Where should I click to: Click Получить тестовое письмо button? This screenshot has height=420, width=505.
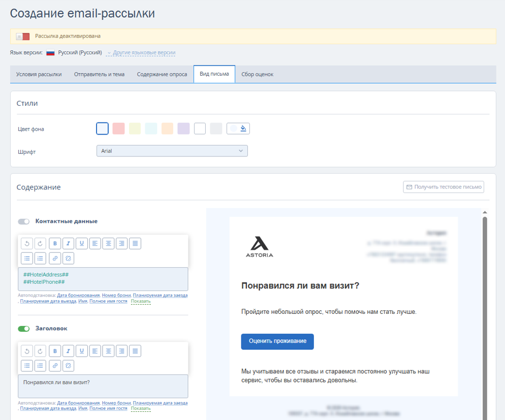pyautogui.click(x=444, y=187)
